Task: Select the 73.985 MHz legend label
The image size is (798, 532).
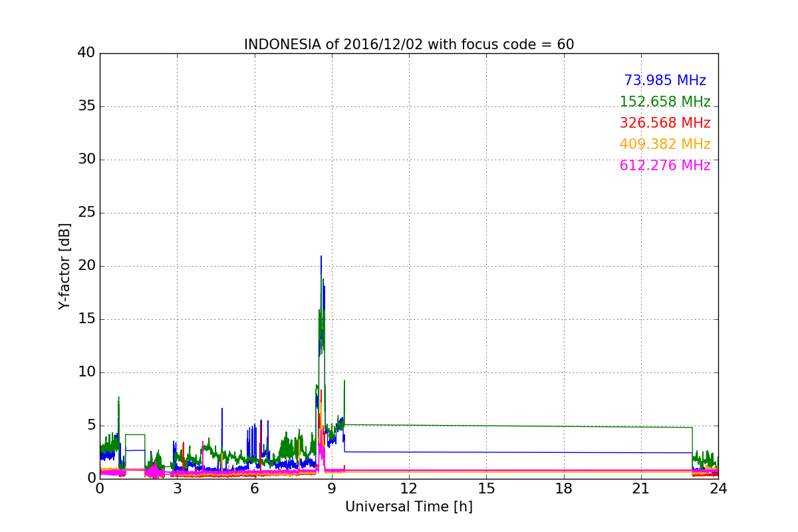Action: (x=665, y=80)
